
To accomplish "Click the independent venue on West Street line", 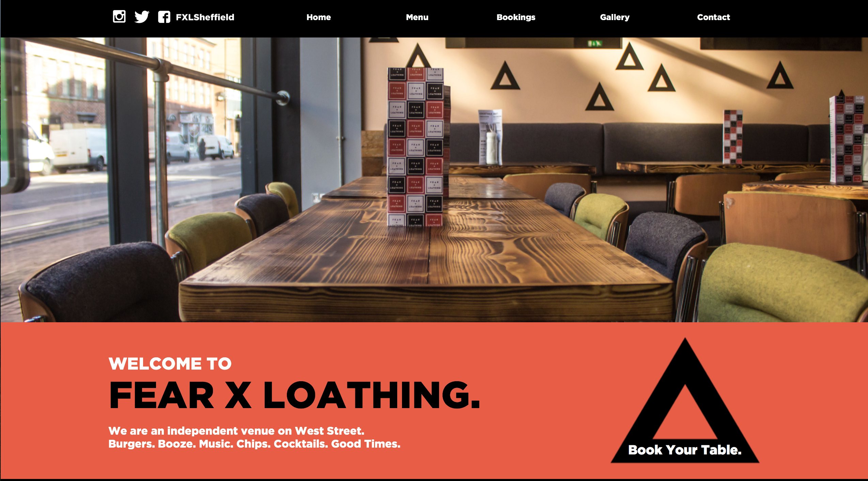I will [236, 431].
